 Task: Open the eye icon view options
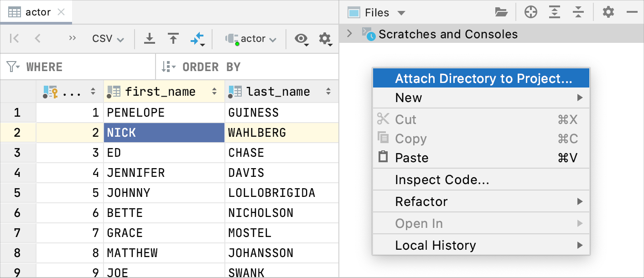click(x=301, y=39)
